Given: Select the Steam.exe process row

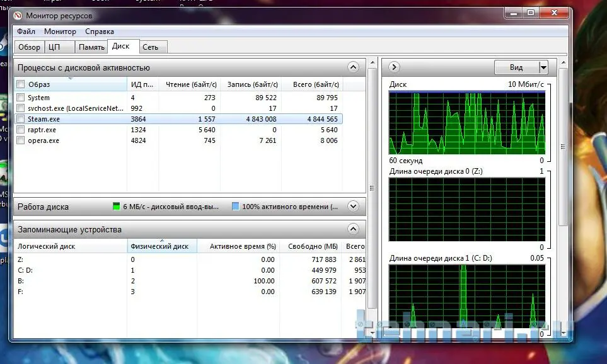Looking at the screenshot, I should 178,119.
